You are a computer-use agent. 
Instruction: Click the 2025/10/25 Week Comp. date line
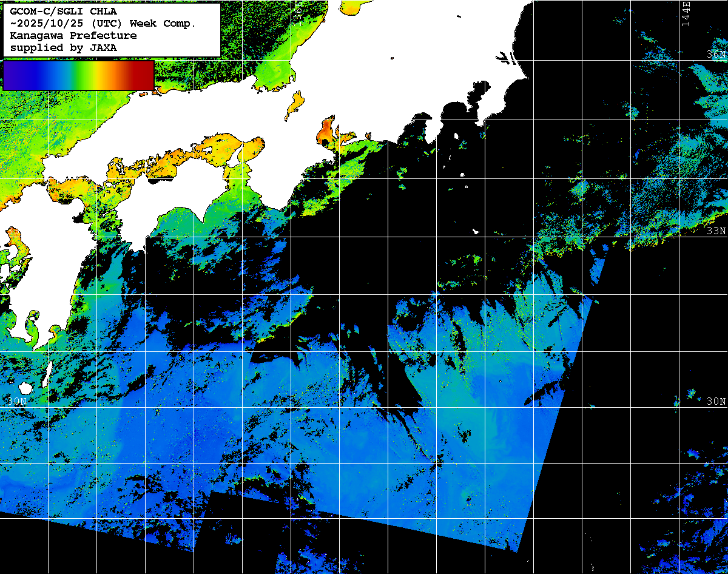pos(103,23)
